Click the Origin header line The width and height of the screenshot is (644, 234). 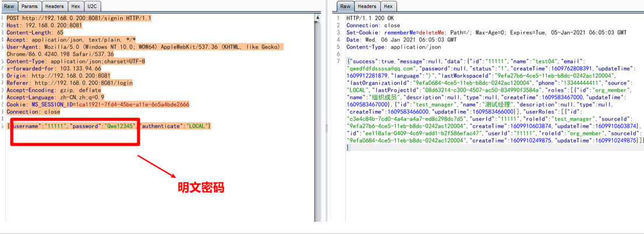[x=58, y=75]
